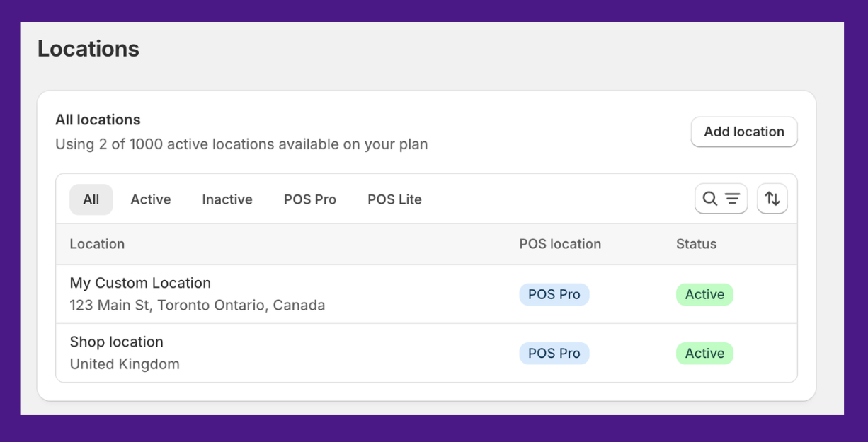This screenshot has height=442, width=868.
Task: Click the 123 Main St address text
Action: click(x=197, y=306)
